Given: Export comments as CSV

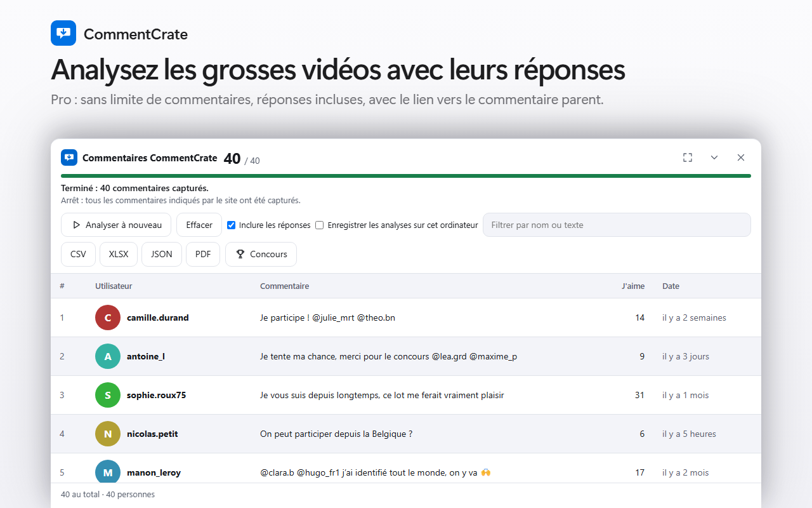Looking at the screenshot, I should point(78,254).
